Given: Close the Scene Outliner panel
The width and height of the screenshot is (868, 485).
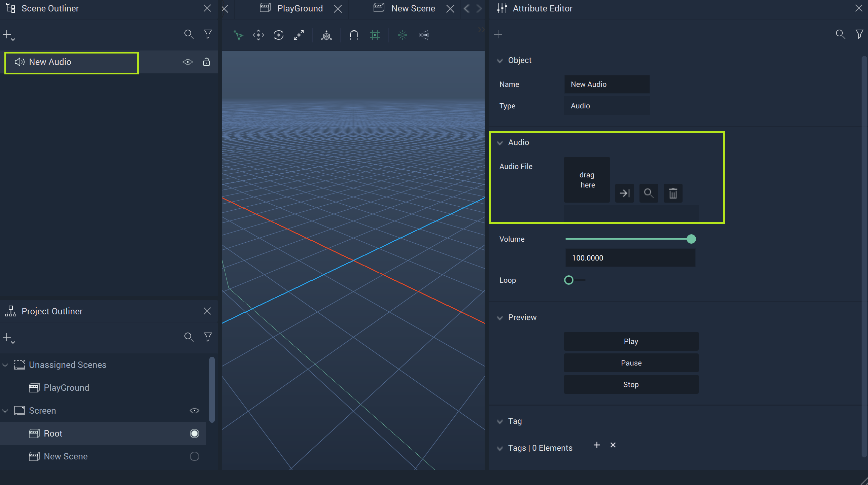Looking at the screenshot, I should tap(207, 8).
